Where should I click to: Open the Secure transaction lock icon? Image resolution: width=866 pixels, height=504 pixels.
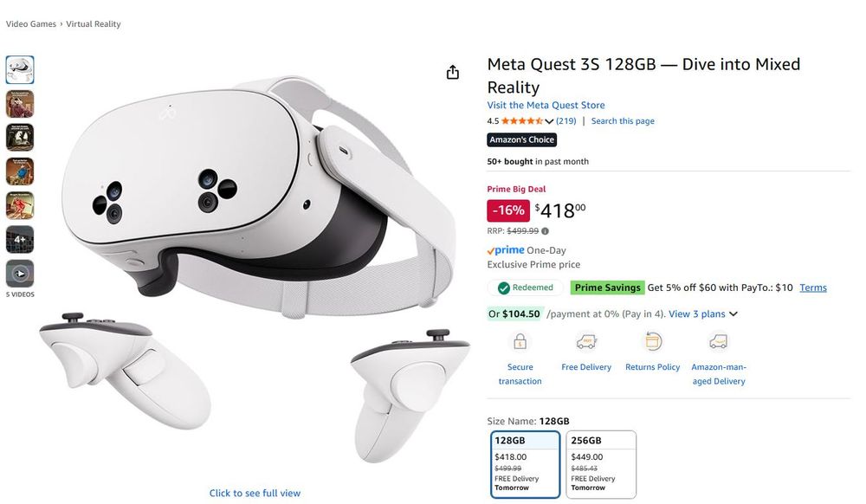pyautogui.click(x=520, y=342)
